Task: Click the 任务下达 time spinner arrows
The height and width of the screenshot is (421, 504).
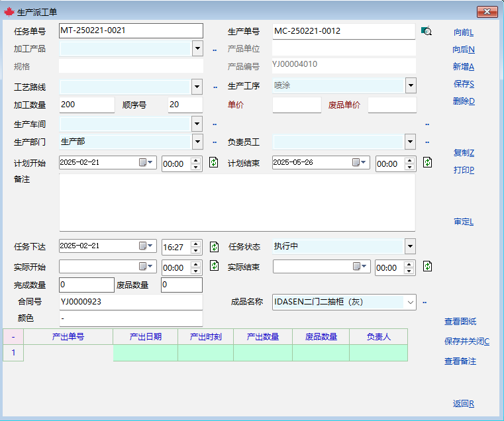Action: tap(196, 246)
